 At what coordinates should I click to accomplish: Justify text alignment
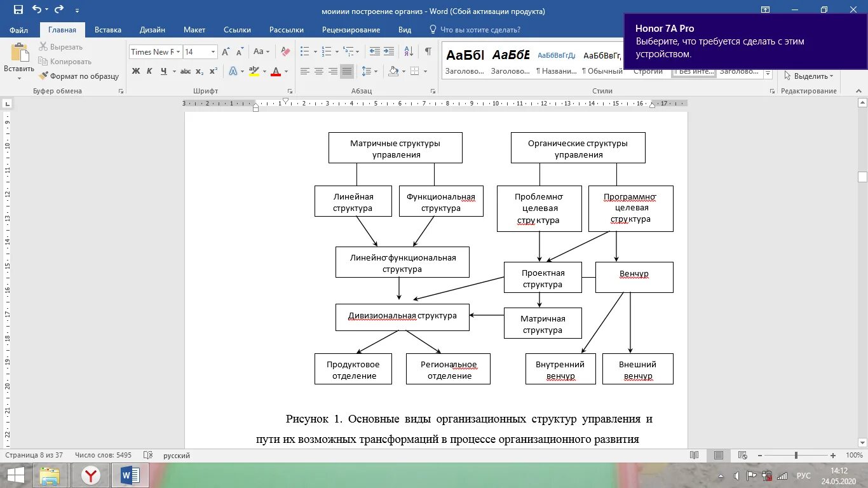pos(347,71)
